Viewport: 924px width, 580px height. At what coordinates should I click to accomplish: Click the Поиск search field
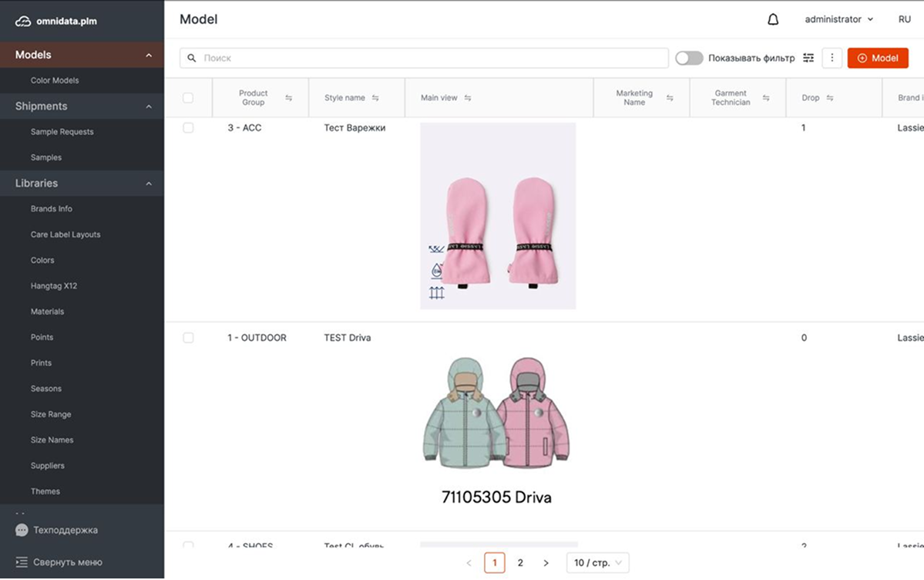point(424,58)
